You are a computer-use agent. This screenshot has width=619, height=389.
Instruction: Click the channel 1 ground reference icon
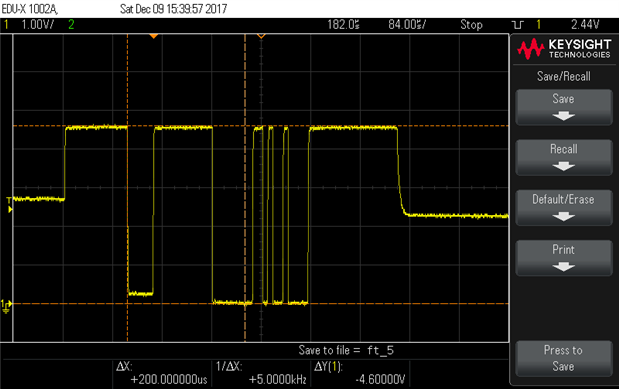click(x=6, y=306)
